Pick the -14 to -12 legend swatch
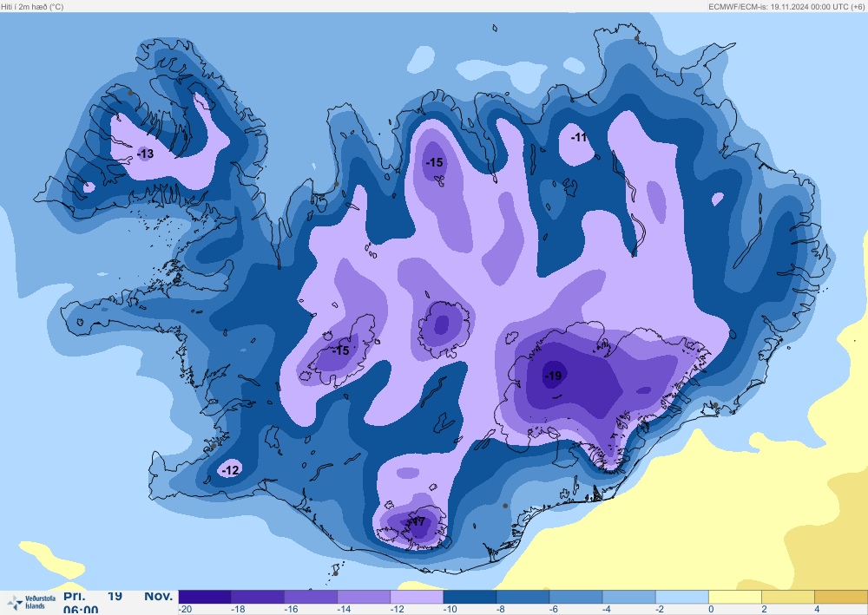 click(x=365, y=597)
